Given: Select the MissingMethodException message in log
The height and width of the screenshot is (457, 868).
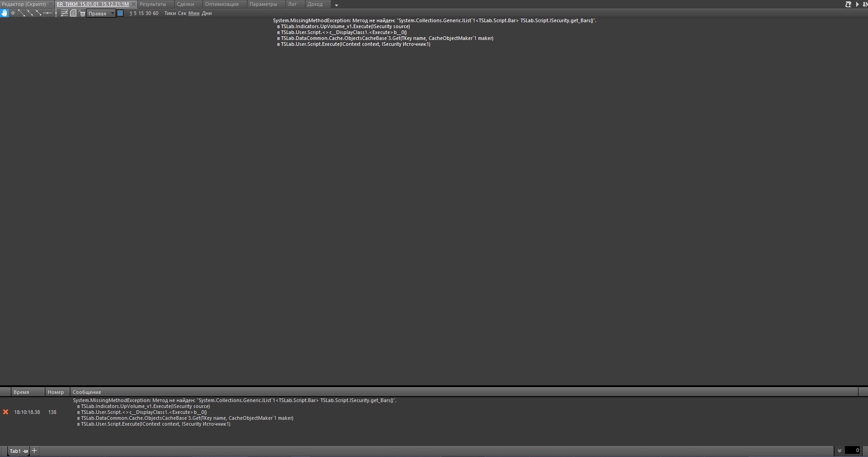Looking at the screenshot, I should click(x=234, y=412).
